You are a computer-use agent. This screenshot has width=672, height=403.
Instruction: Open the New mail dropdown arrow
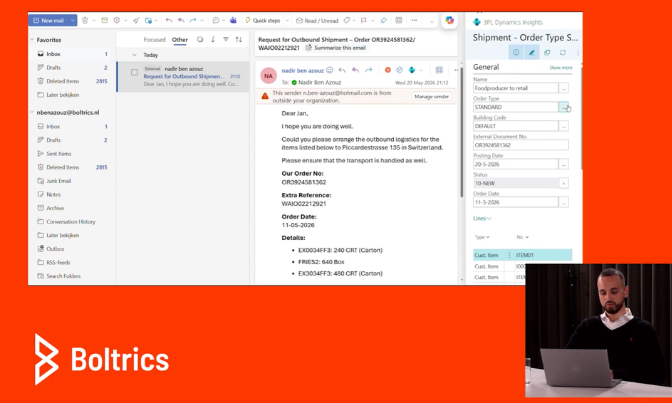(73, 20)
